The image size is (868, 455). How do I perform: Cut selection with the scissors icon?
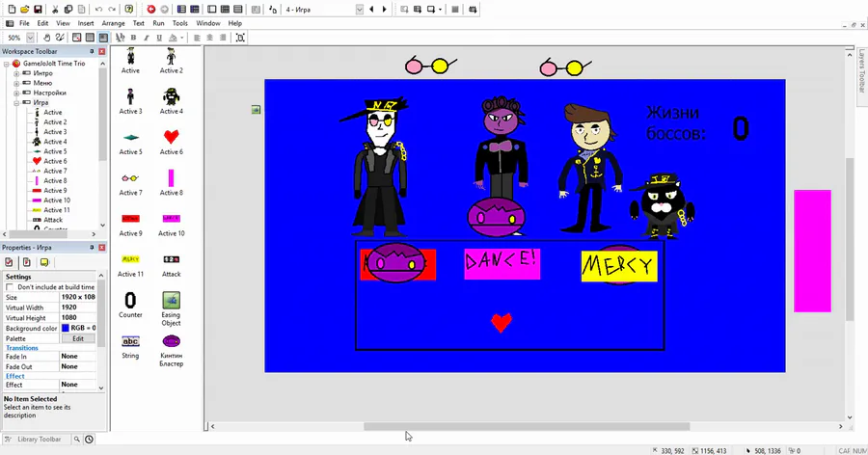[55, 10]
